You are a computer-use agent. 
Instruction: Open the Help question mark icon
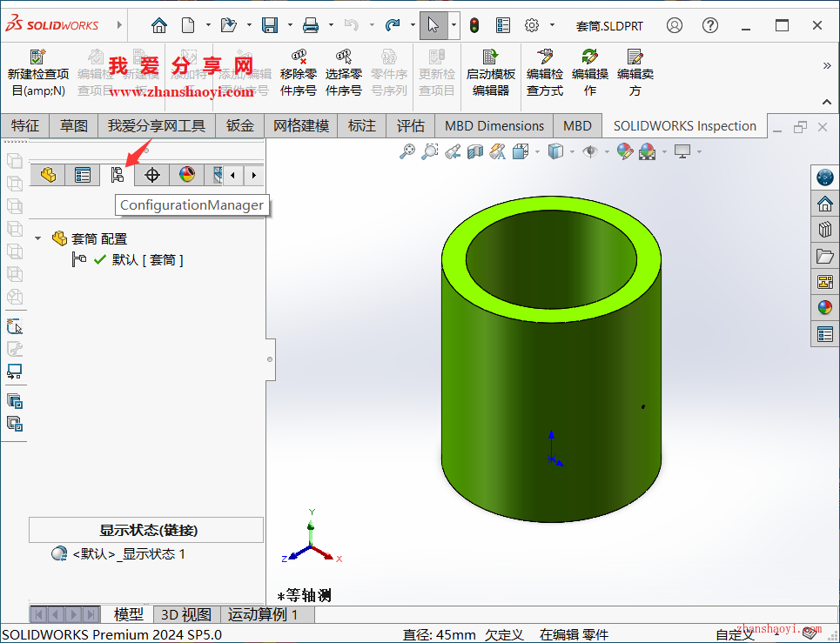point(710,25)
